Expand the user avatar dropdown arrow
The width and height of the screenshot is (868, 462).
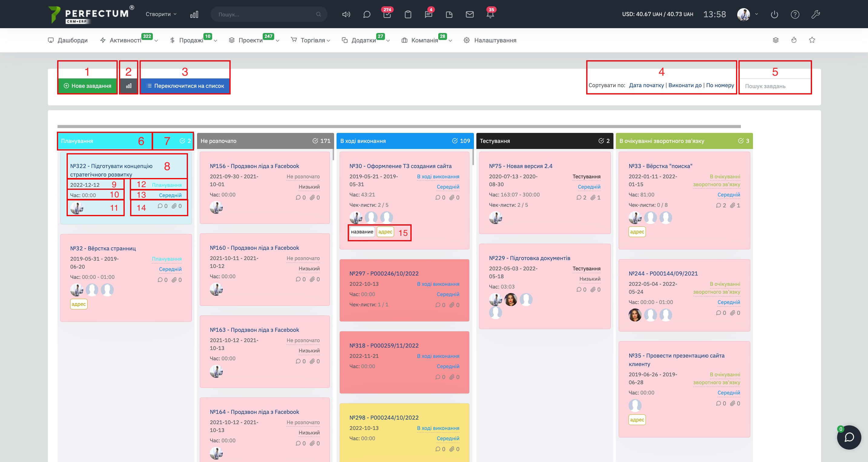756,14
